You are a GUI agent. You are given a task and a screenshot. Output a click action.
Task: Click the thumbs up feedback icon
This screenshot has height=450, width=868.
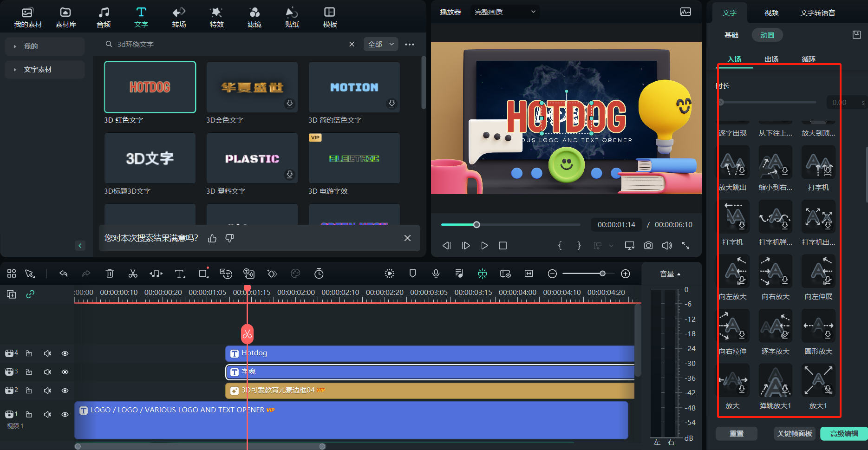[212, 238]
